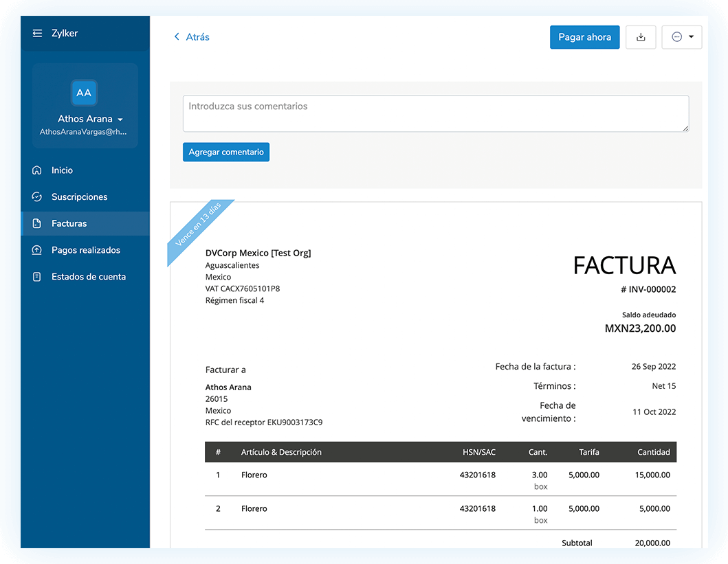
Task: Click the Suscripciones circular-arrow icon
Action: (37, 196)
